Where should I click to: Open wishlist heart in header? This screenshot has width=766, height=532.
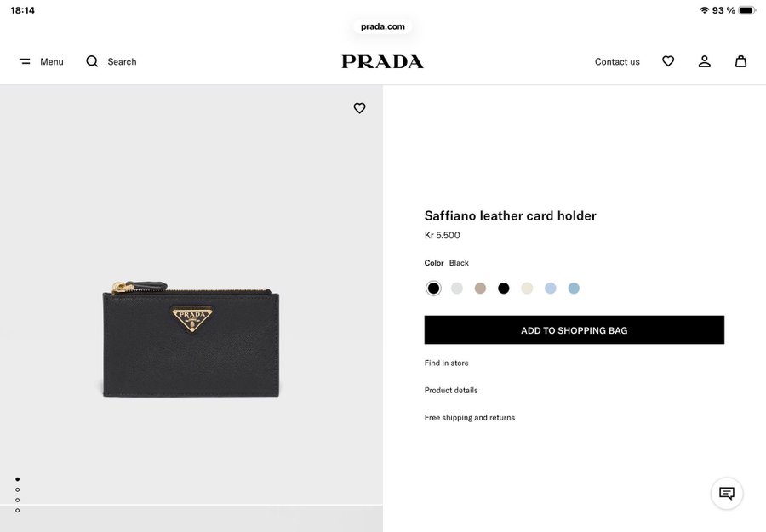coord(668,61)
